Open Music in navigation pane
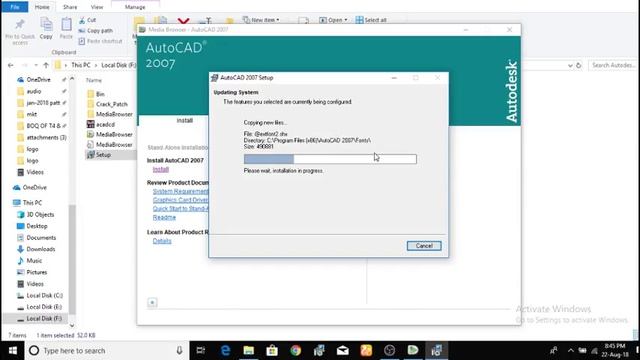640x360 pixels. point(29,261)
